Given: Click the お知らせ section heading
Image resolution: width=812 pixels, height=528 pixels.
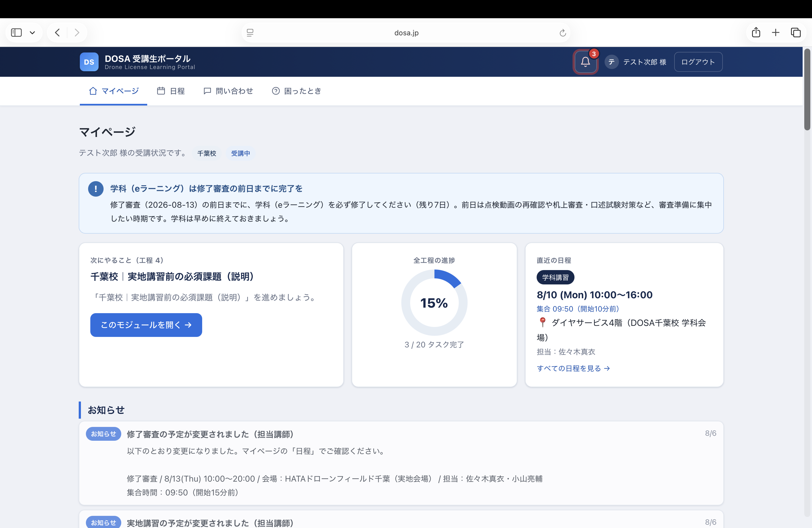Looking at the screenshot, I should pos(106,410).
